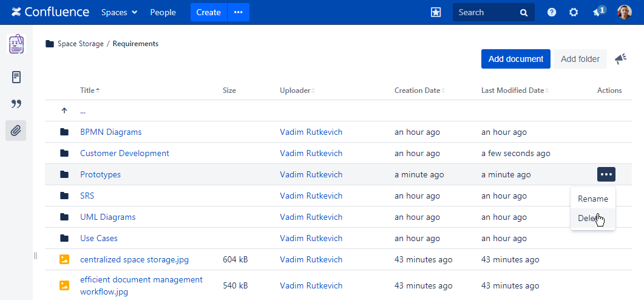Sort the list by Title column

89,90
